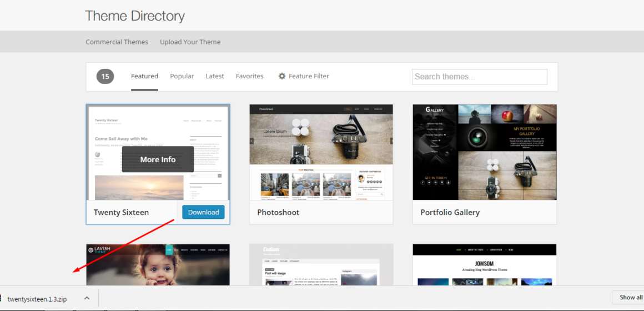644x311 pixels.
Task: Click the More Info overlay on Twenty Sixteen
Action: [x=158, y=159]
